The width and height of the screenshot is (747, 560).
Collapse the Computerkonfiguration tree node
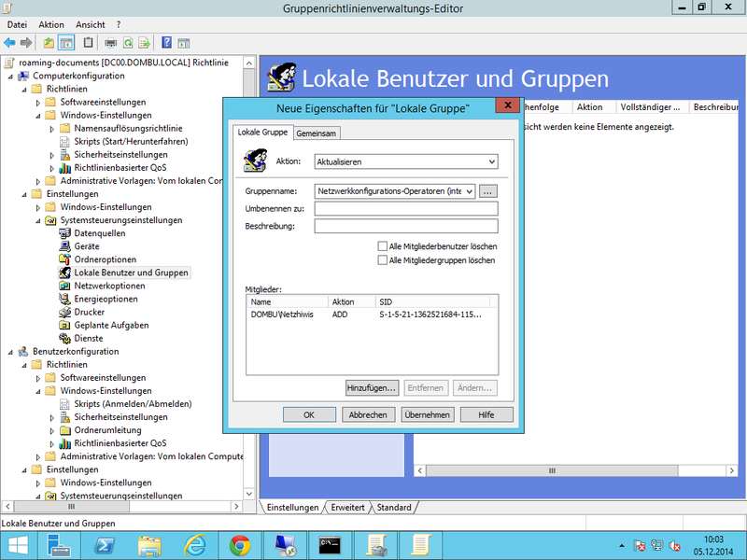[10, 76]
